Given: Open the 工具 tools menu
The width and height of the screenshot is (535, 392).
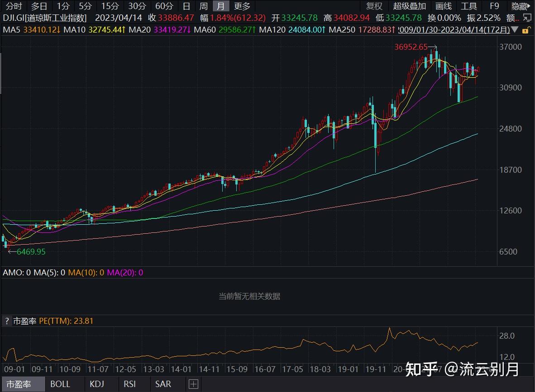Looking at the screenshot, I should click(469, 6).
